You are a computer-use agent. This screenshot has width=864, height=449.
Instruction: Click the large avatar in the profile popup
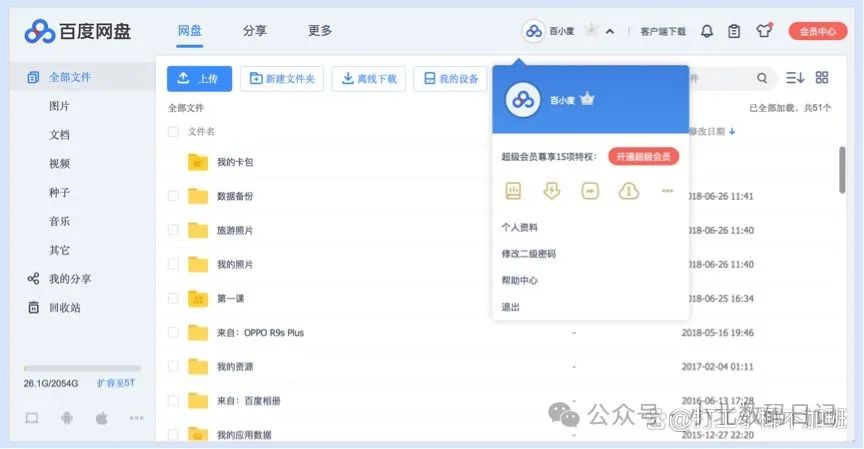[x=523, y=100]
